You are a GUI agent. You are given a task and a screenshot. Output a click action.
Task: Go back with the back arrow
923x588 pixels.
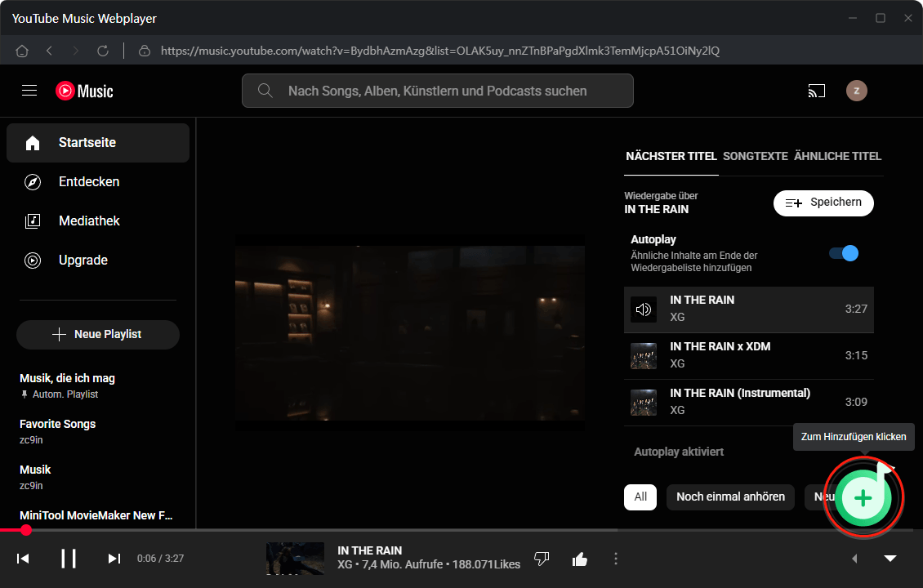pos(50,51)
